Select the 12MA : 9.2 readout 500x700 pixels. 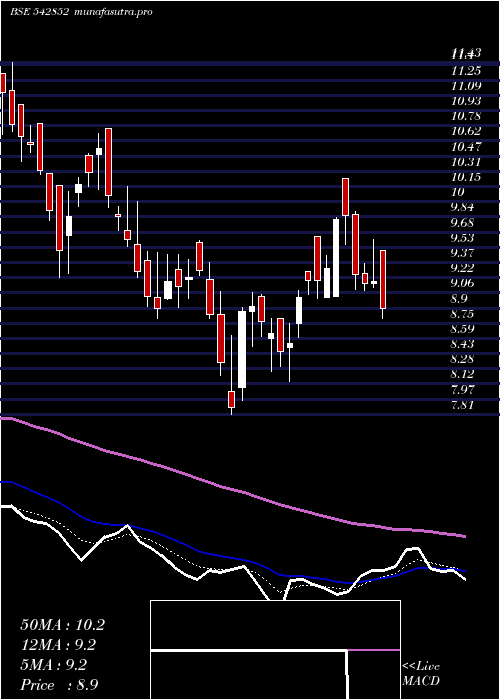(58, 645)
